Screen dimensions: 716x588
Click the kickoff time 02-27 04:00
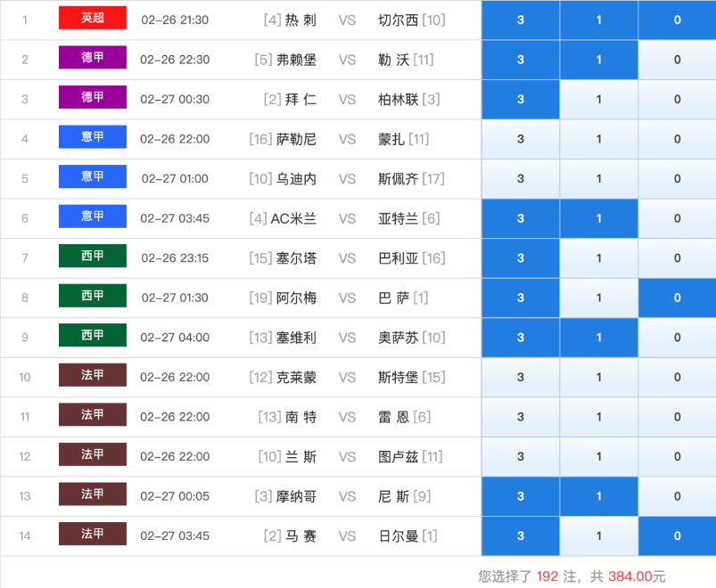pos(175,338)
